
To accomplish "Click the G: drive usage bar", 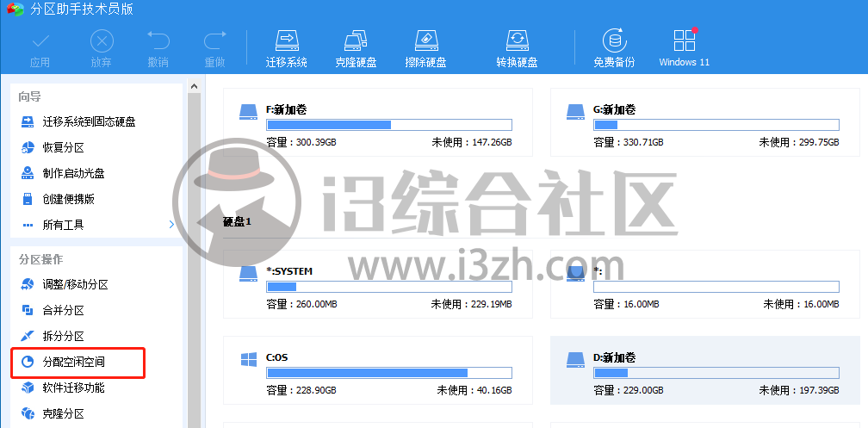I will (x=716, y=125).
